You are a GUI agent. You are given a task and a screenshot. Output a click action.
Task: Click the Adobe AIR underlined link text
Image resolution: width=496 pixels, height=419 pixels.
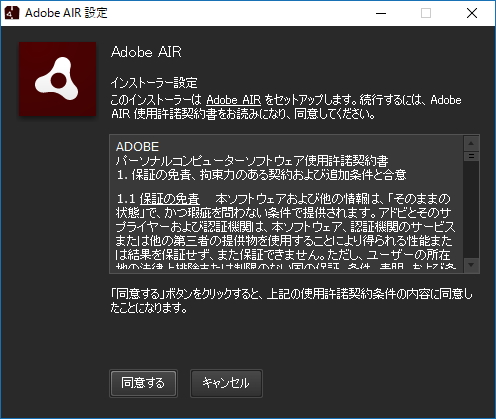click(x=233, y=100)
